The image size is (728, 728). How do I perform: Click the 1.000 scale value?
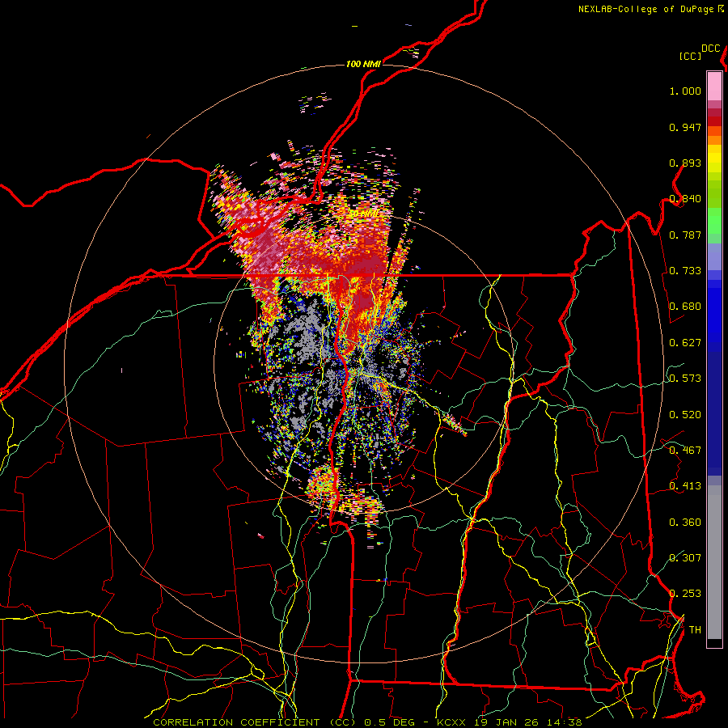pyautogui.click(x=685, y=91)
